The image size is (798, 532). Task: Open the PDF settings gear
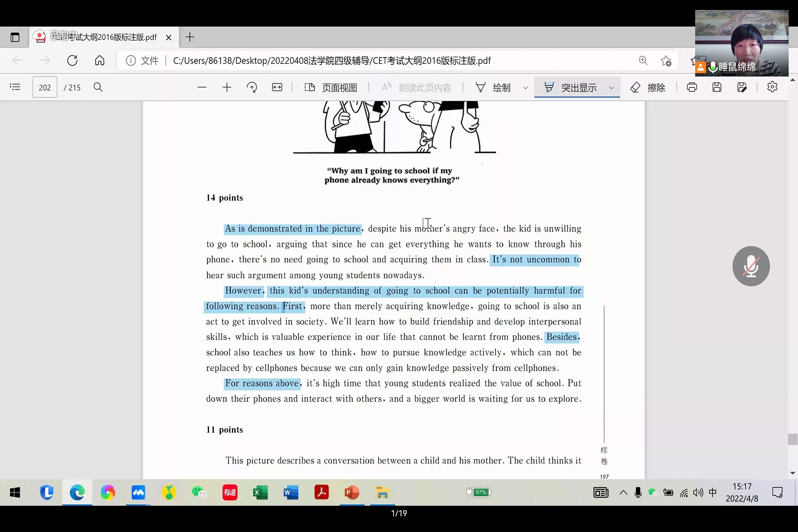click(772, 87)
